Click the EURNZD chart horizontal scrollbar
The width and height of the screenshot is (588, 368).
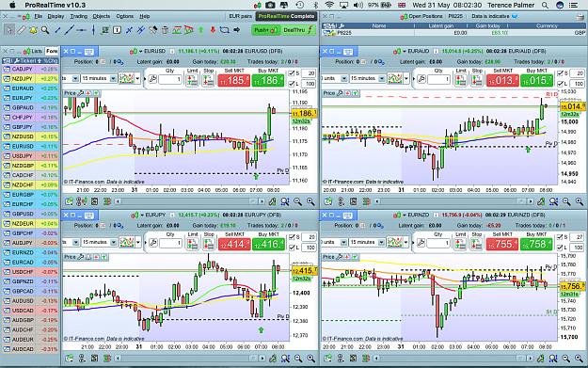point(453,359)
